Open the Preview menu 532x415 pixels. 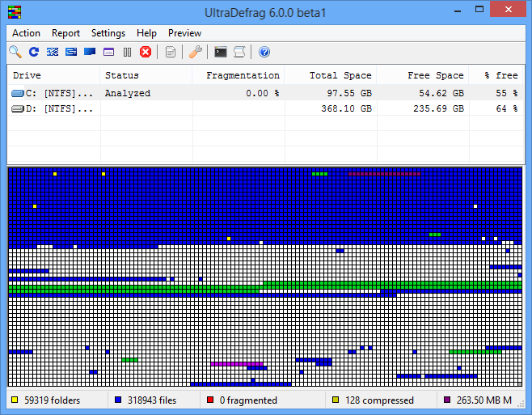(184, 33)
